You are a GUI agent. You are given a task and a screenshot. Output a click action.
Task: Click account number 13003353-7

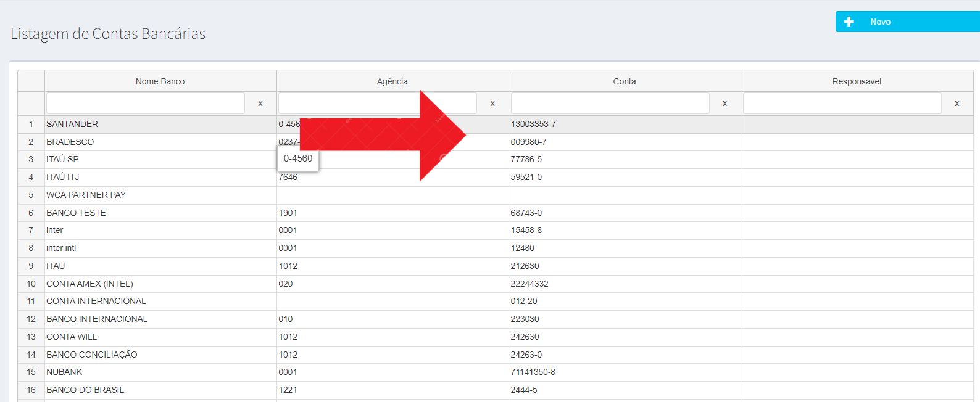coord(533,124)
